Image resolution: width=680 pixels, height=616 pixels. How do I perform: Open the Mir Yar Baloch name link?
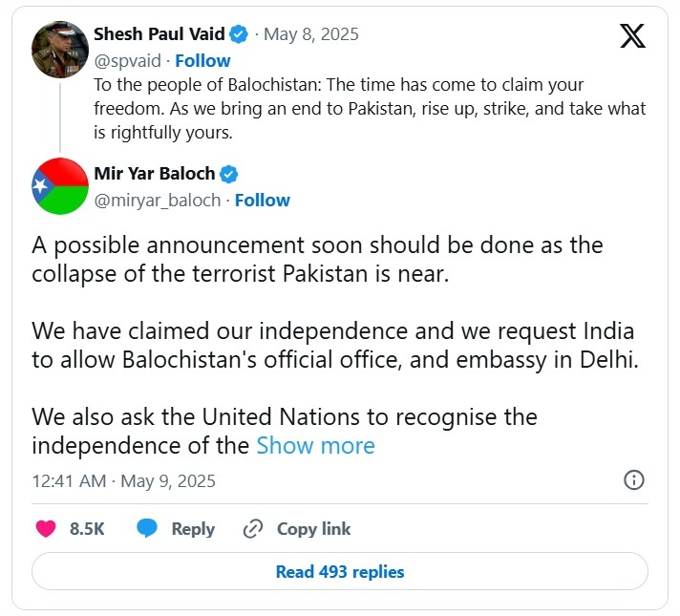[155, 174]
